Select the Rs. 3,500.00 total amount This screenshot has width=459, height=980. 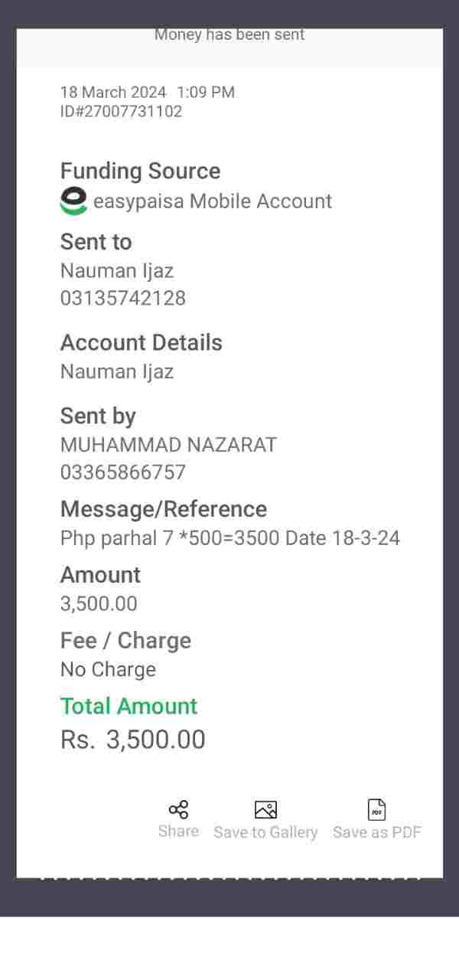(133, 740)
